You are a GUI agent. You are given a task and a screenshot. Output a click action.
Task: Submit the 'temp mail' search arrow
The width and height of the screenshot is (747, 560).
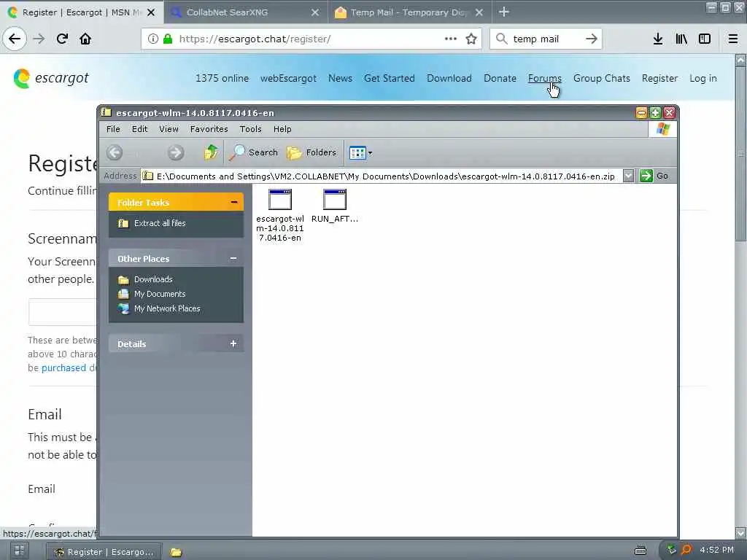click(x=591, y=39)
